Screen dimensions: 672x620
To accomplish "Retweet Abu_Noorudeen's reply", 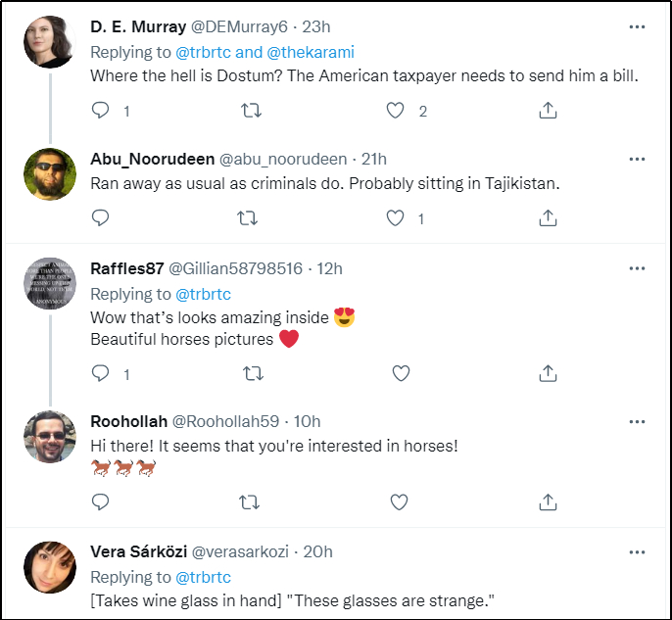I will [x=251, y=218].
